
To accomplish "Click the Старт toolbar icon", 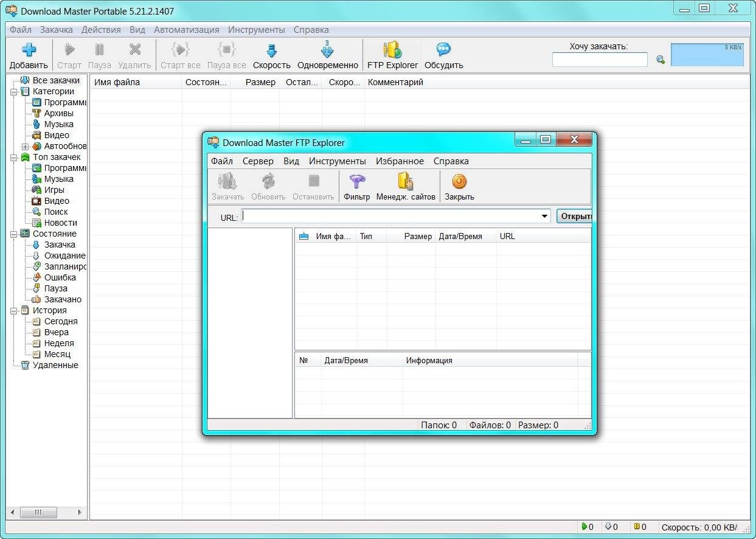I will [x=69, y=50].
